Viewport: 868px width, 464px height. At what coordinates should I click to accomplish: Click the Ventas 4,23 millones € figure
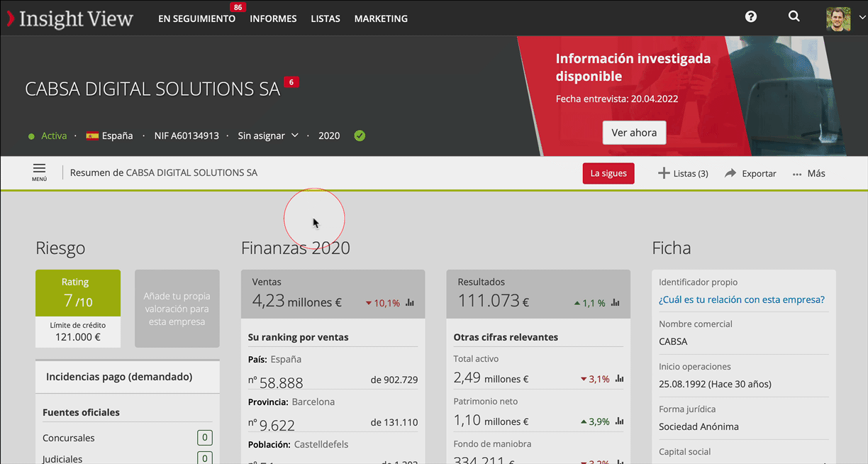pos(297,302)
